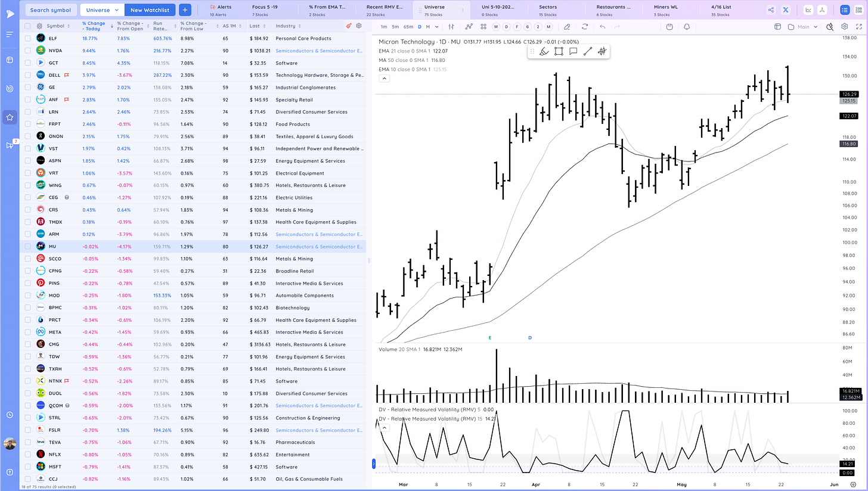This screenshot has width=868, height=491.
Task: Open the clock history icon in left sidebar
Action: coord(10,415)
